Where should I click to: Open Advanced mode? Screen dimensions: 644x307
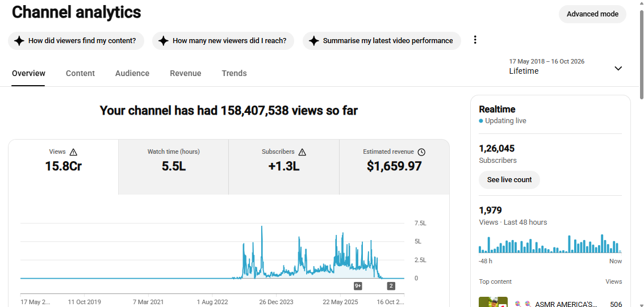[x=592, y=14]
